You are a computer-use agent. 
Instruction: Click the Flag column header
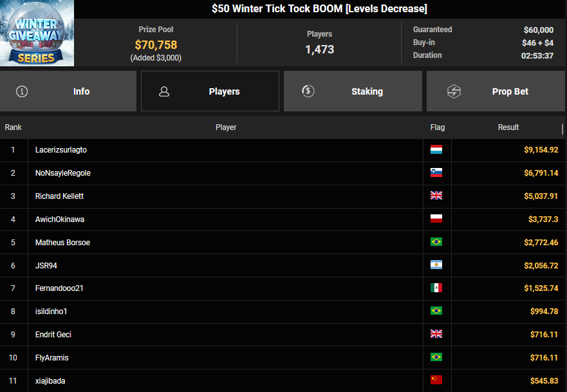pos(438,127)
